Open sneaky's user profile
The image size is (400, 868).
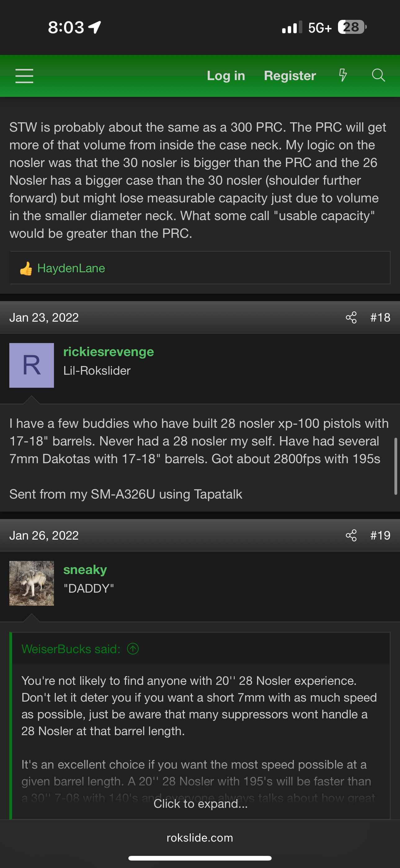point(85,570)
